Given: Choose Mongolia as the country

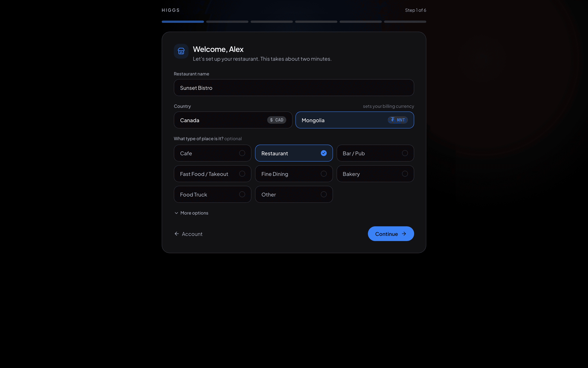Looking at the screenshot, I should (x=354, y=120).
